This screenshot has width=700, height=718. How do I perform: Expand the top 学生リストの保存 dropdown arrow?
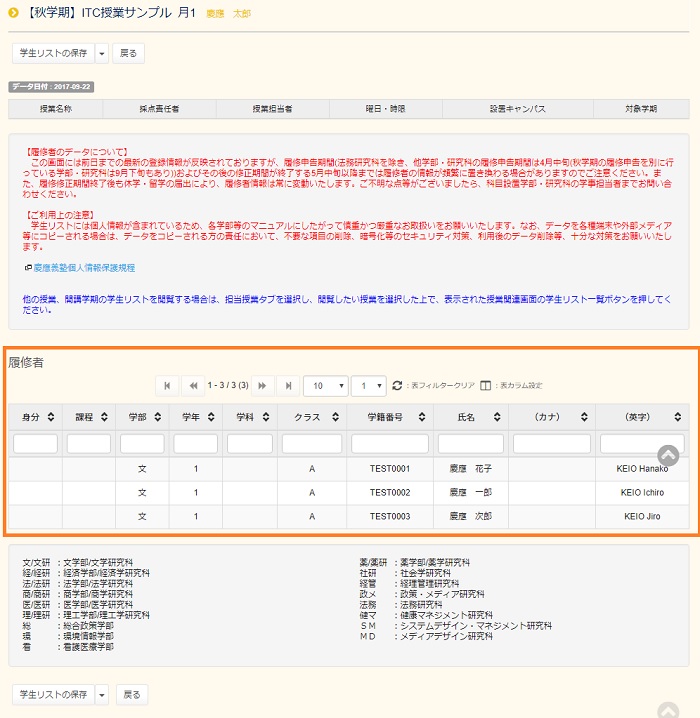[x=102, y=53]
